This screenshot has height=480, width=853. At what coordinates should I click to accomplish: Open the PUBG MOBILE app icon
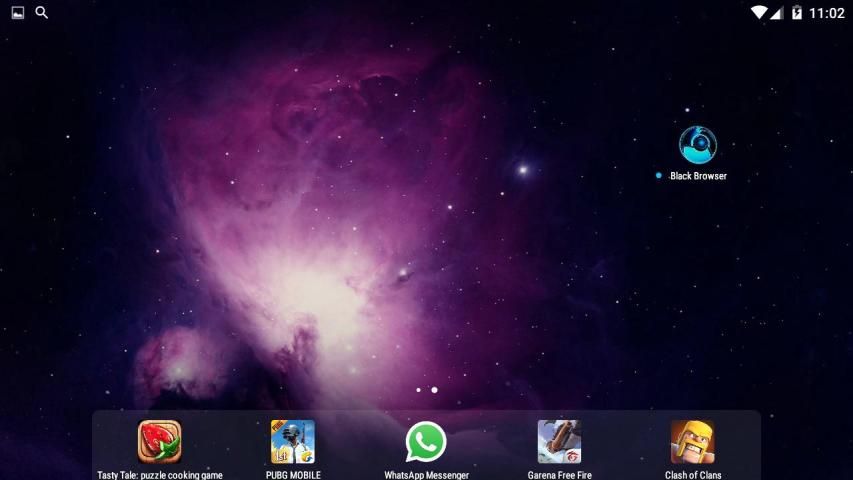coord(293,441)
